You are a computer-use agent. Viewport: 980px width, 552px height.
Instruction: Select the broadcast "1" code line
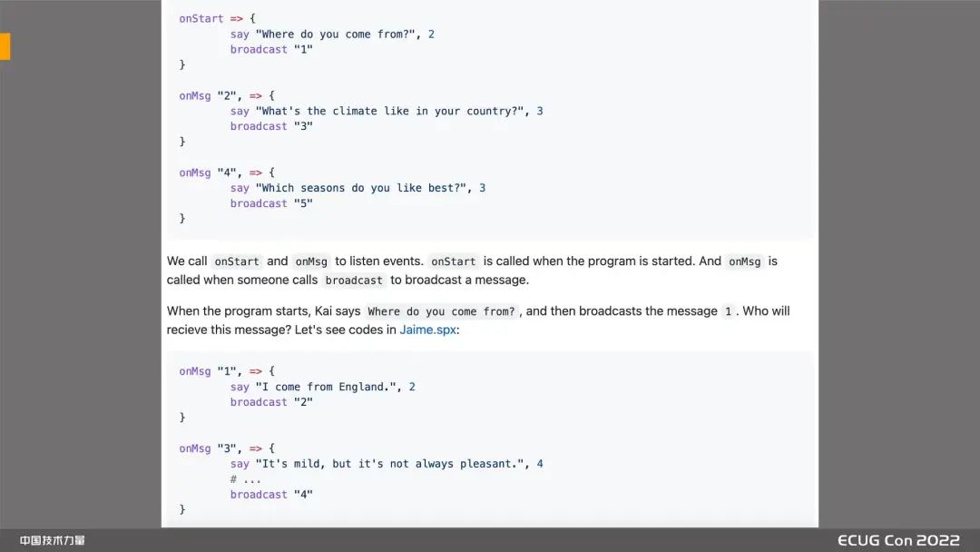click(271, 50)
